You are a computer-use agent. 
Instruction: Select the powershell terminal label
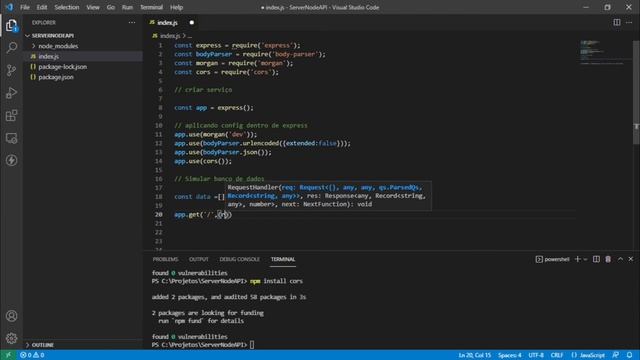point(553,259)
